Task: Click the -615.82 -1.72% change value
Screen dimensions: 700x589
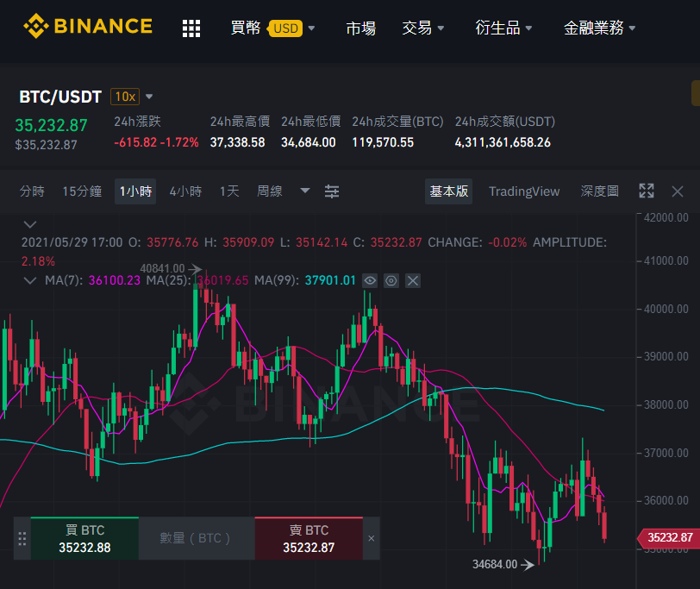Action: point(156,142)
